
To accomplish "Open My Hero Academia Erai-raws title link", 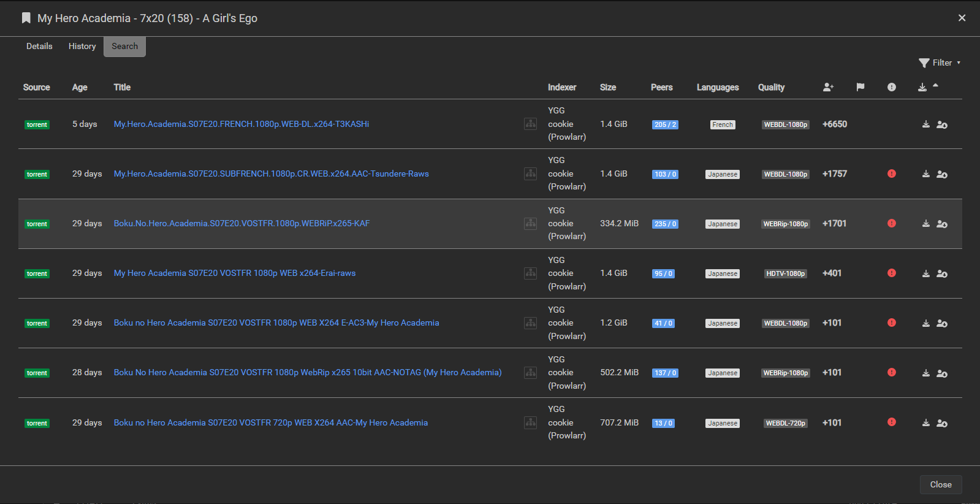I will (x=234, y=273).
